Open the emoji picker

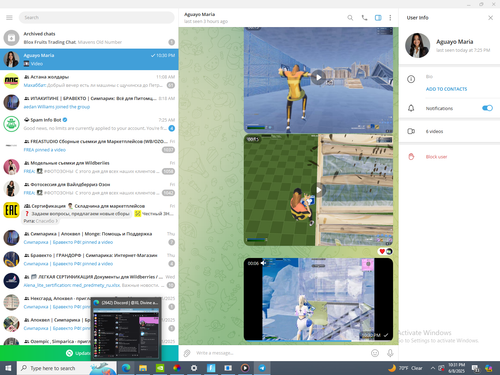375,353
